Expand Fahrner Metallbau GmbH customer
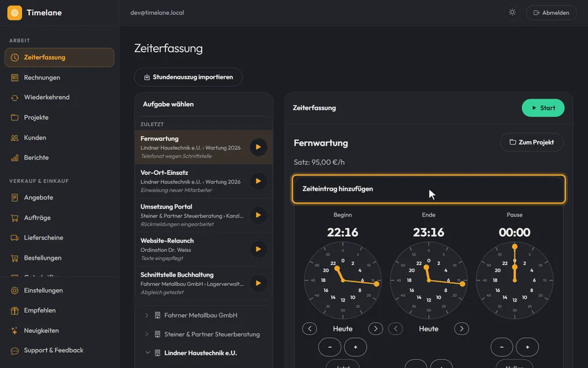Viewport: 588px width, 368px height. pos(146,315)
